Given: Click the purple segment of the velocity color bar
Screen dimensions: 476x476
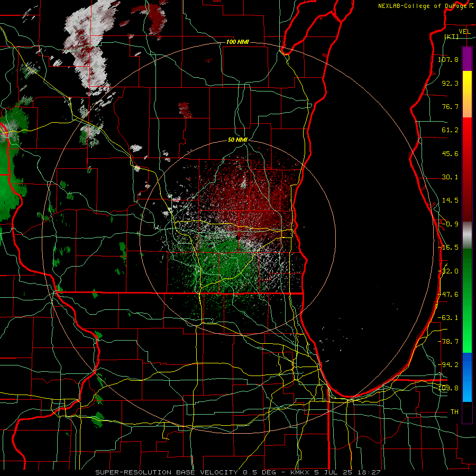Looking at the screenshot, I should point(467,59).
